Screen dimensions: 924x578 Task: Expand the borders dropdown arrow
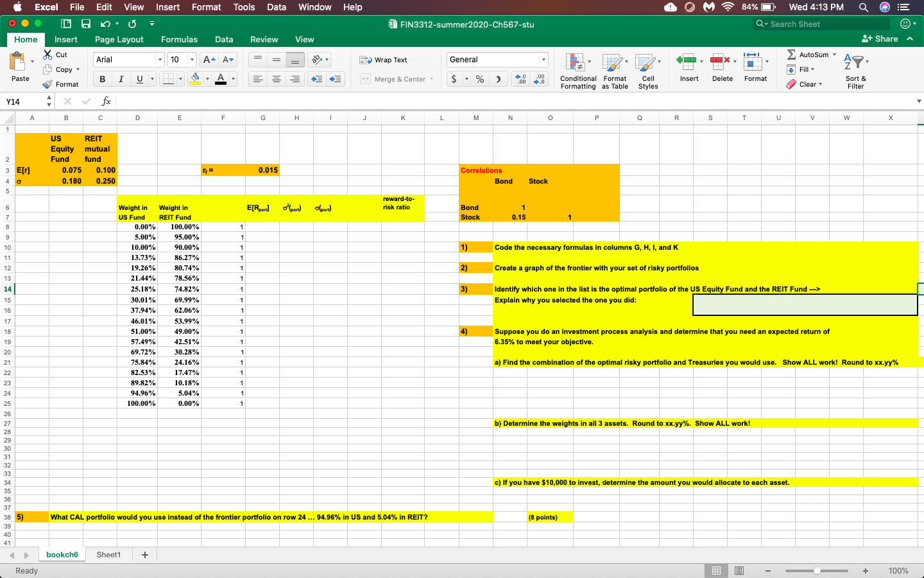180,79
